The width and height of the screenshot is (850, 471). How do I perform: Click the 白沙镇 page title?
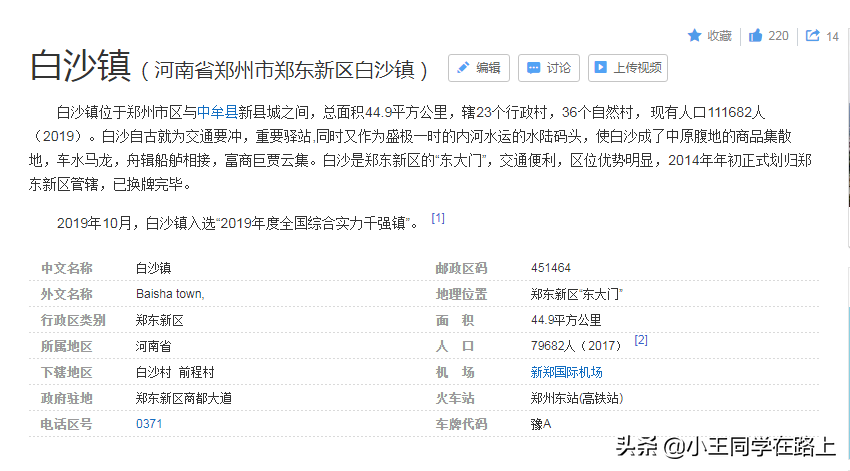point(80,66)
